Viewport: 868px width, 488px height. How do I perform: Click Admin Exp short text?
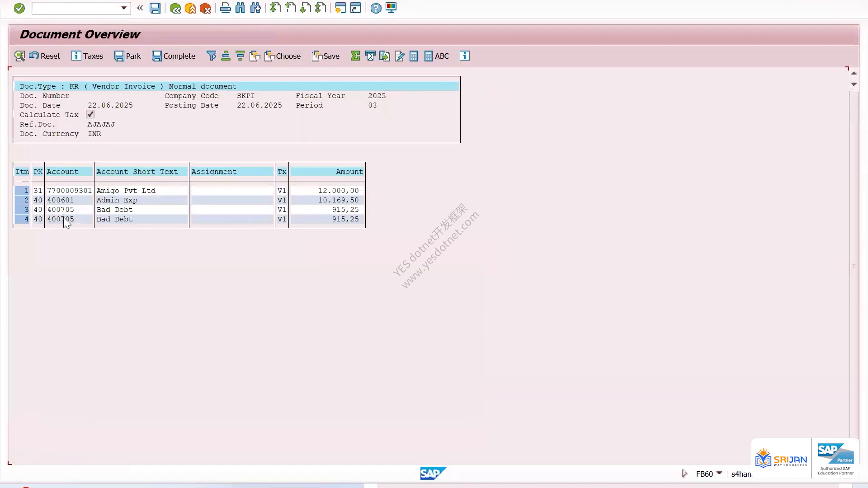(x=117, y=200)
